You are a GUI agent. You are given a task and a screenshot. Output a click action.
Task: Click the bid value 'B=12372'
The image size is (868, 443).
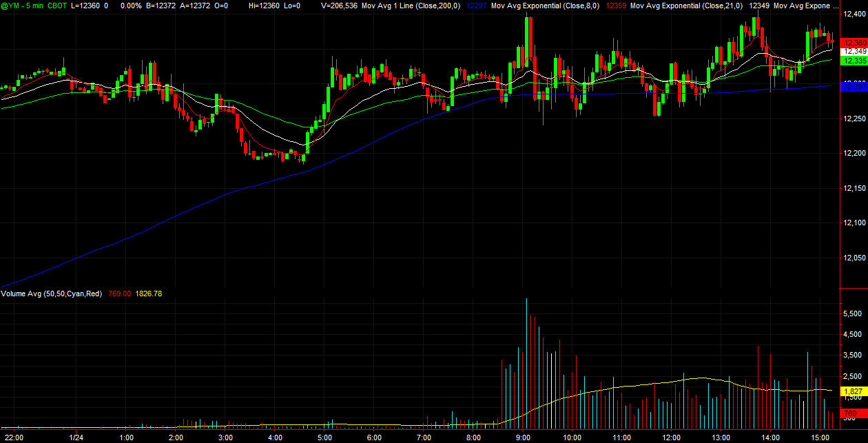160,5
